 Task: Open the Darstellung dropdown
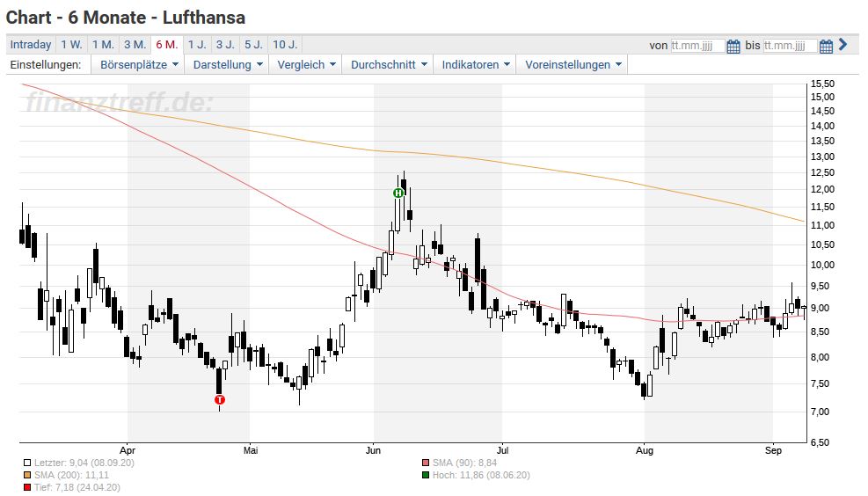[x=227, y=65]
